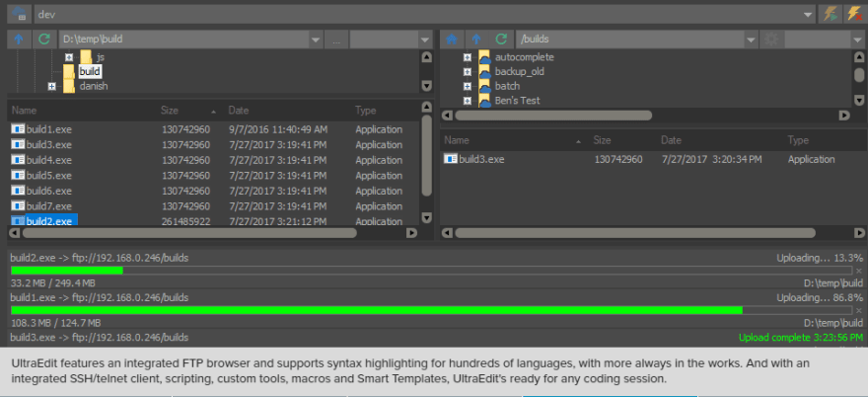The height and width of the screenshot is (397, 868).
Task: Click the FTP account home icon beside dev
Action: pos(19,15)
